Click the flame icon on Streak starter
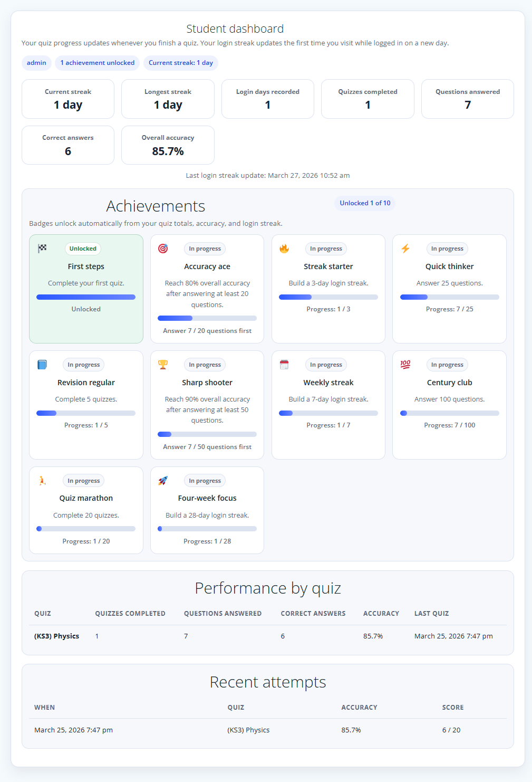Viewport: 532px width, 782px height. click(284, 249)
